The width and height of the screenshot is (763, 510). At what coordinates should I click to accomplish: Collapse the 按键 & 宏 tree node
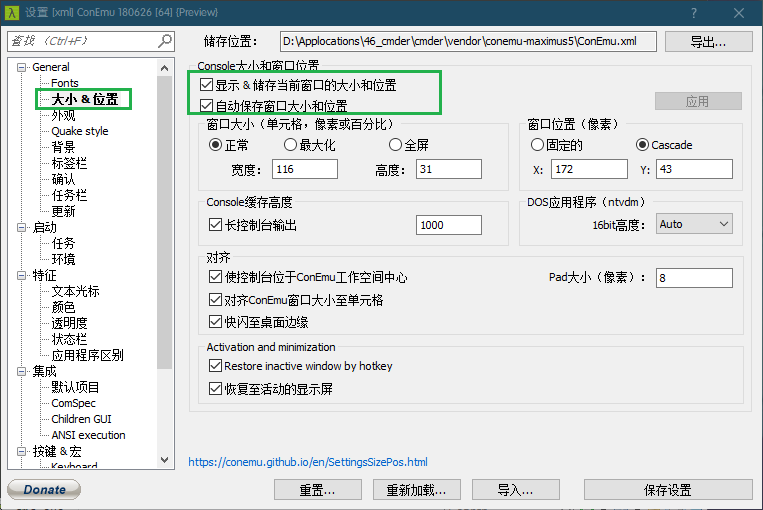pyautogui.click(x=21, y=452)
